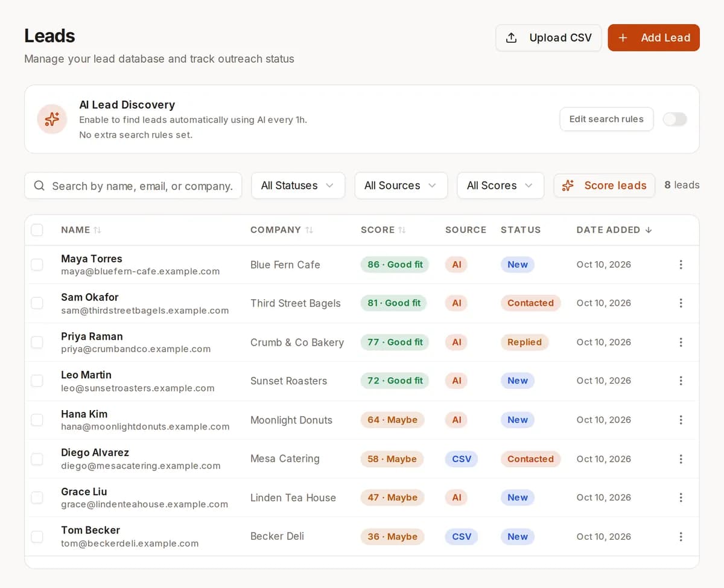Click the name Maya Torres

92,259
